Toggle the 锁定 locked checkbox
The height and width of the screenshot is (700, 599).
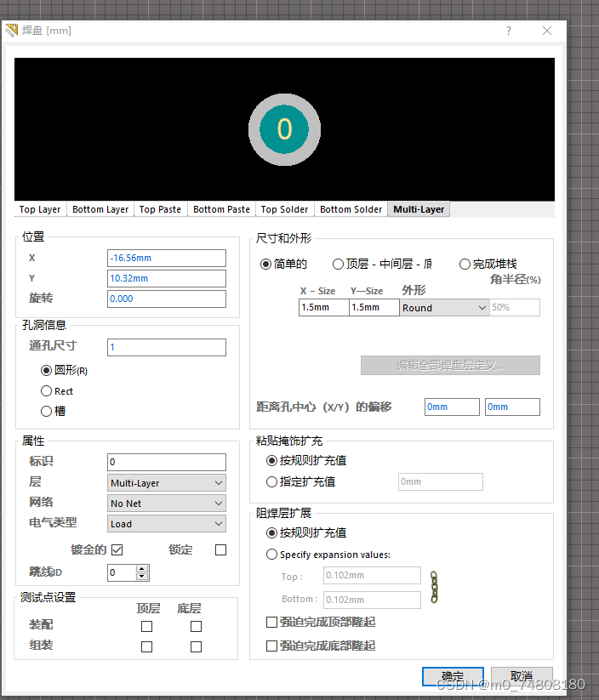click(220, 549)
